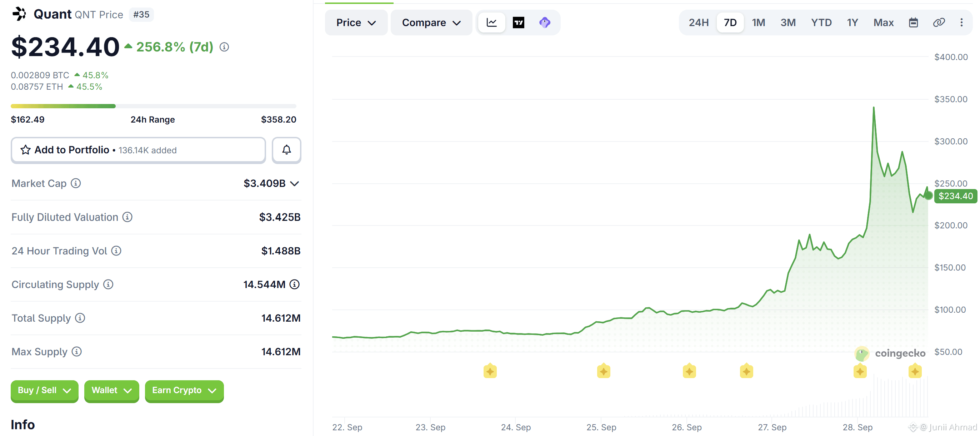Screen dimensions: 980x436
Task: Open the Buy / Sell button menu
Action: tap(45, 391)
